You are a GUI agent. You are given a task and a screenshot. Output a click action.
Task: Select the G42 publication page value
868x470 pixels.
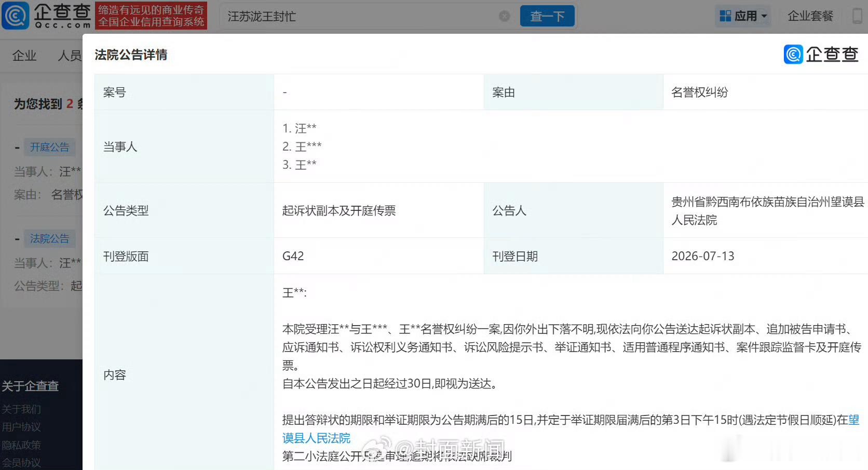(x=293, y=257)
